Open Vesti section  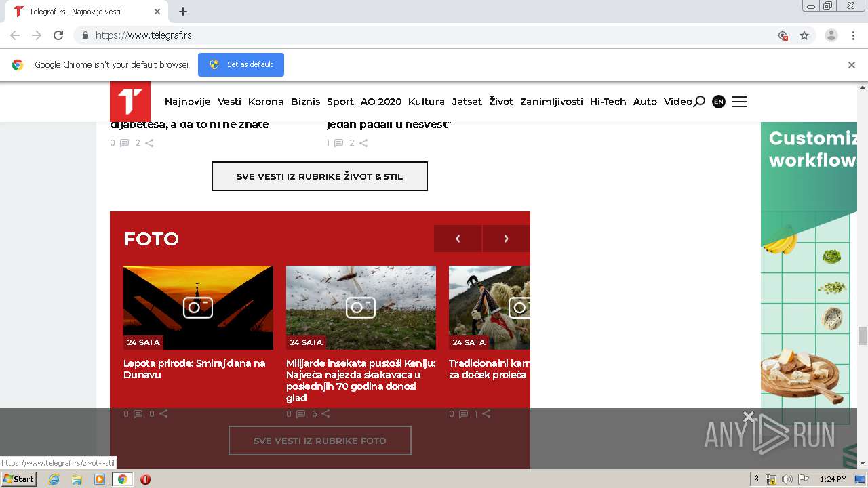point(229,102)
